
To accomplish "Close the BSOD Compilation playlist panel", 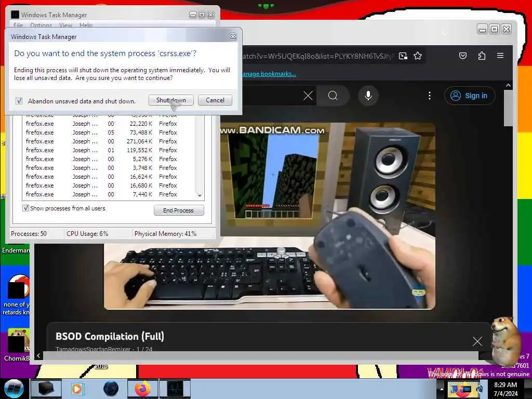I will [x=477, y=341].
